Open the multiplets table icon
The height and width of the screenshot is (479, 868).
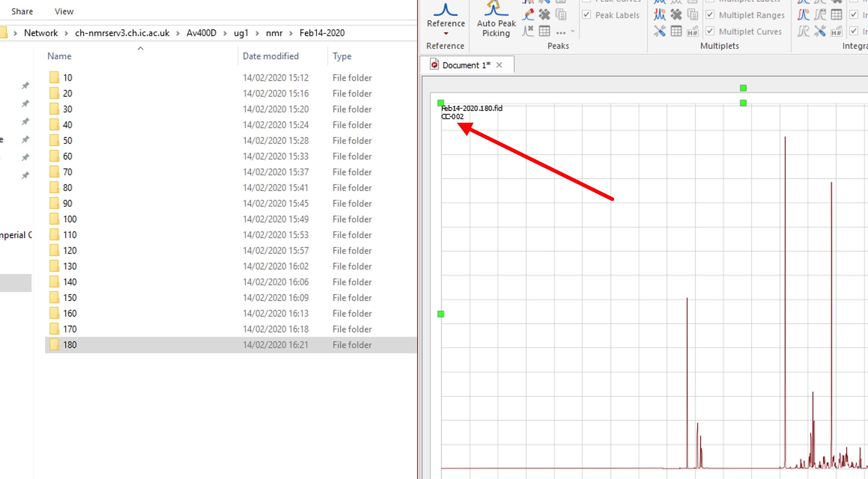click(676, 31)
